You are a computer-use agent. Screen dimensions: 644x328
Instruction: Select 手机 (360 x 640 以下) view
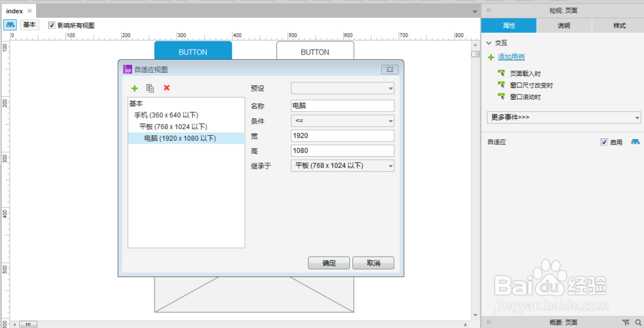(x=186, y=115)
